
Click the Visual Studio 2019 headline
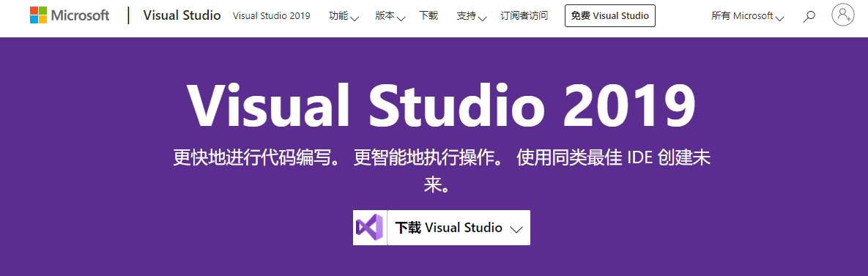point(441,106)
